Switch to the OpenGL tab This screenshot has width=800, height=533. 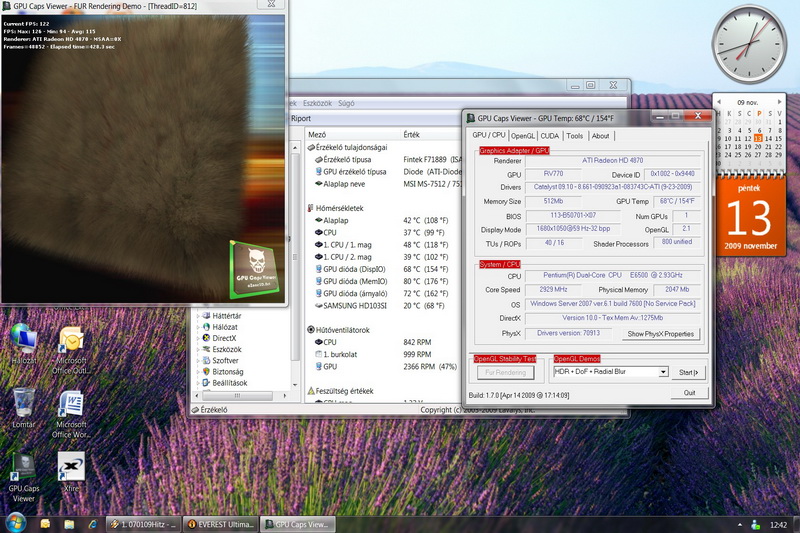coord(522,136)
